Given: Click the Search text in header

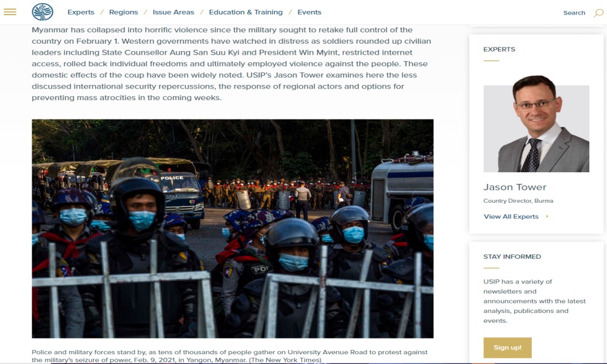Looking at the screenshot, I should coord(574,13).
